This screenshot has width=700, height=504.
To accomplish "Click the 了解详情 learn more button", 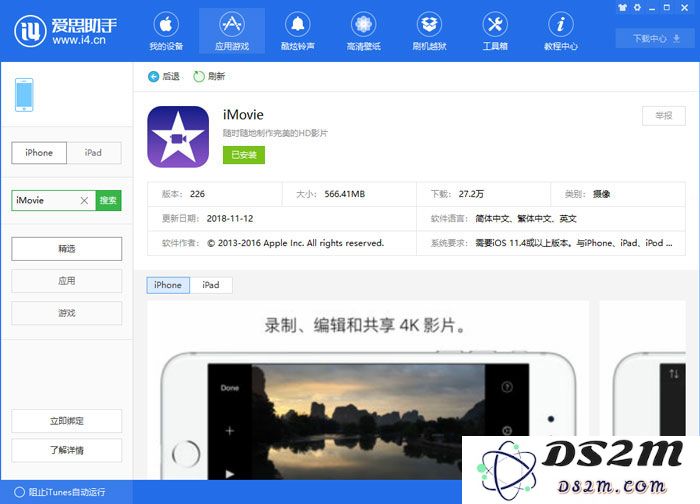I will [x=67, y=450].
